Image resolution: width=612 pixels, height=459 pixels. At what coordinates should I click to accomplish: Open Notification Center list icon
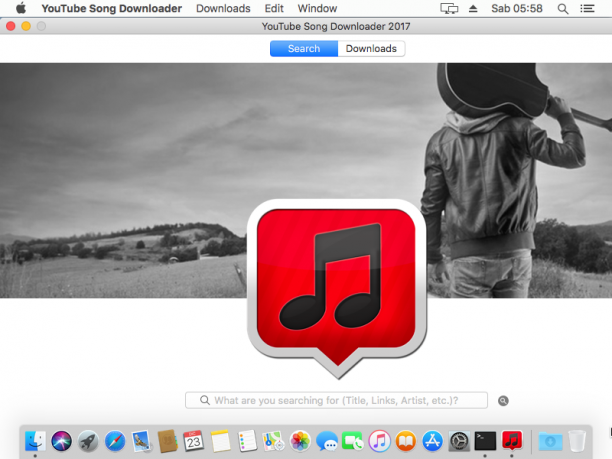tap(587, 8)
